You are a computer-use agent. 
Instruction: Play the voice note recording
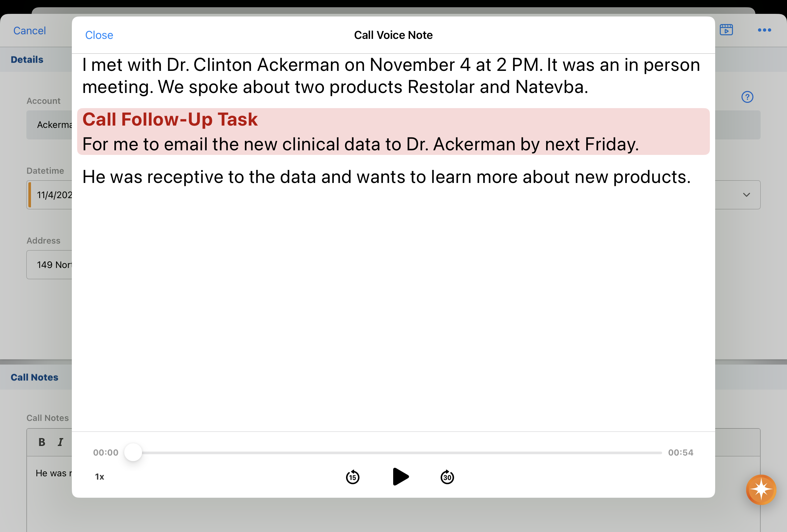pyautogui.click(x=401, y=477)
